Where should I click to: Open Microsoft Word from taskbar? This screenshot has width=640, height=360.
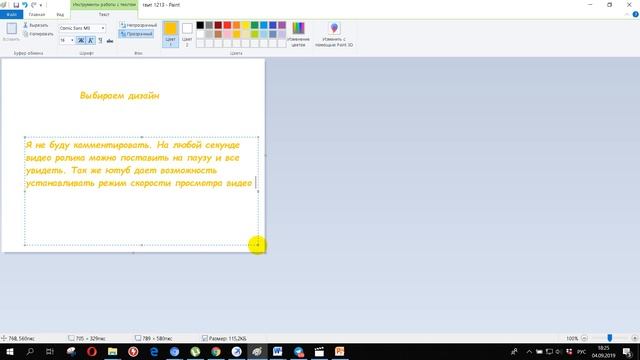coord(278,351)
